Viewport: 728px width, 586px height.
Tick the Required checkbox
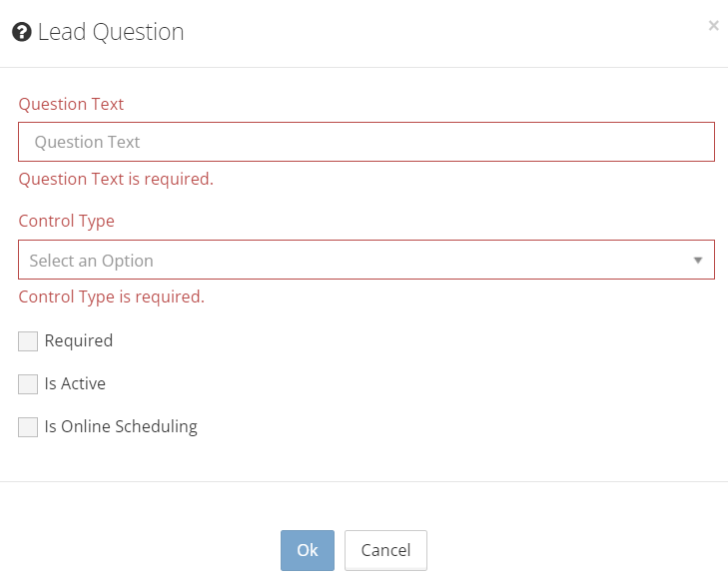click(28, 341)
